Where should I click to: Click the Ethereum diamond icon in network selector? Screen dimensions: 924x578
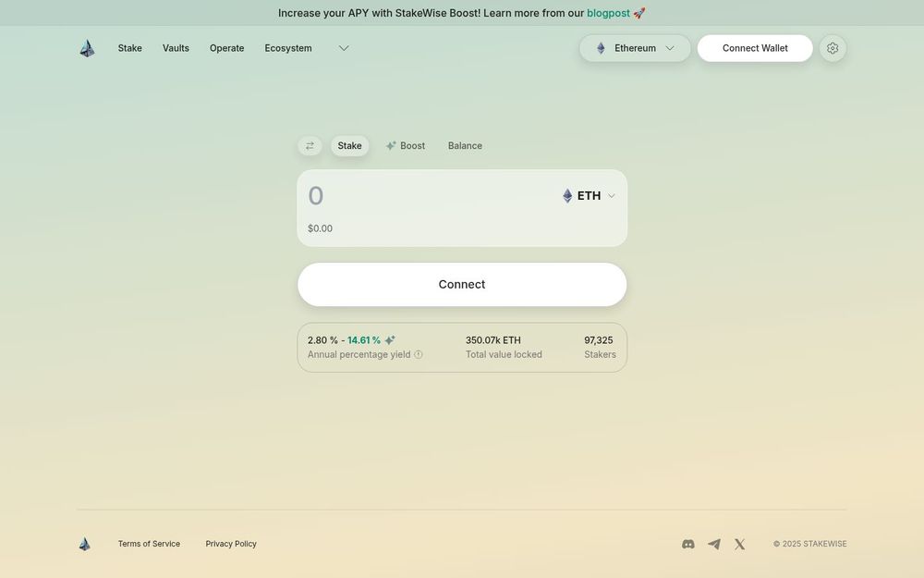(x=601, y=48)
